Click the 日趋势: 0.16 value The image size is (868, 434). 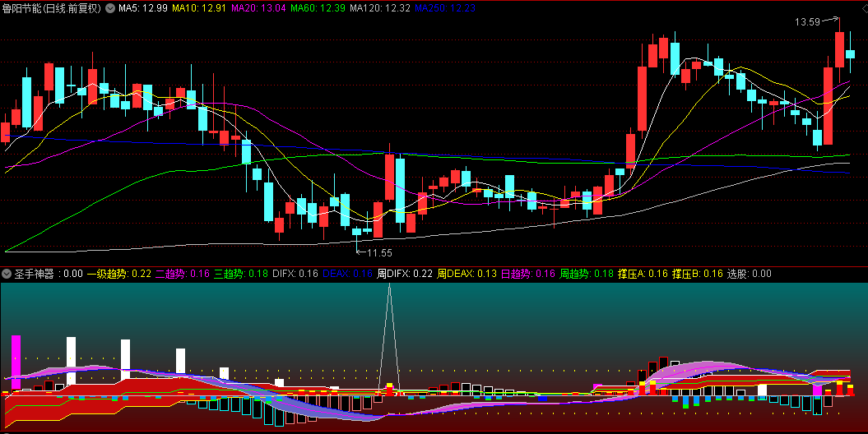pyautogui.click(x=528, y=274)
